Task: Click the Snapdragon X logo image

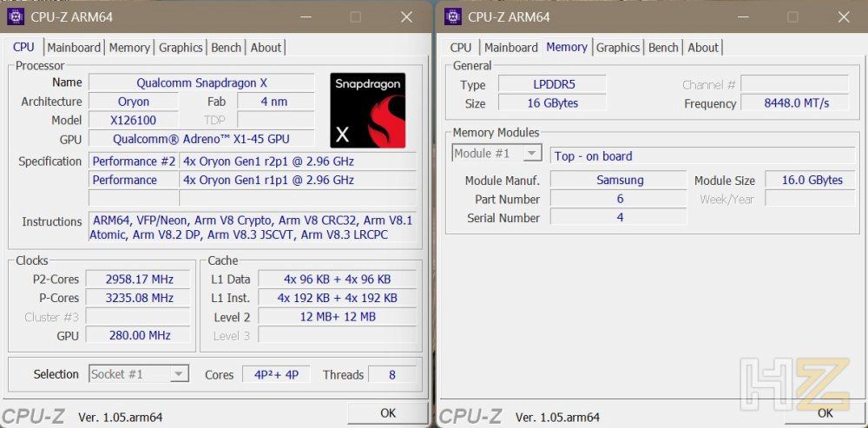Action: pos(367,110)
